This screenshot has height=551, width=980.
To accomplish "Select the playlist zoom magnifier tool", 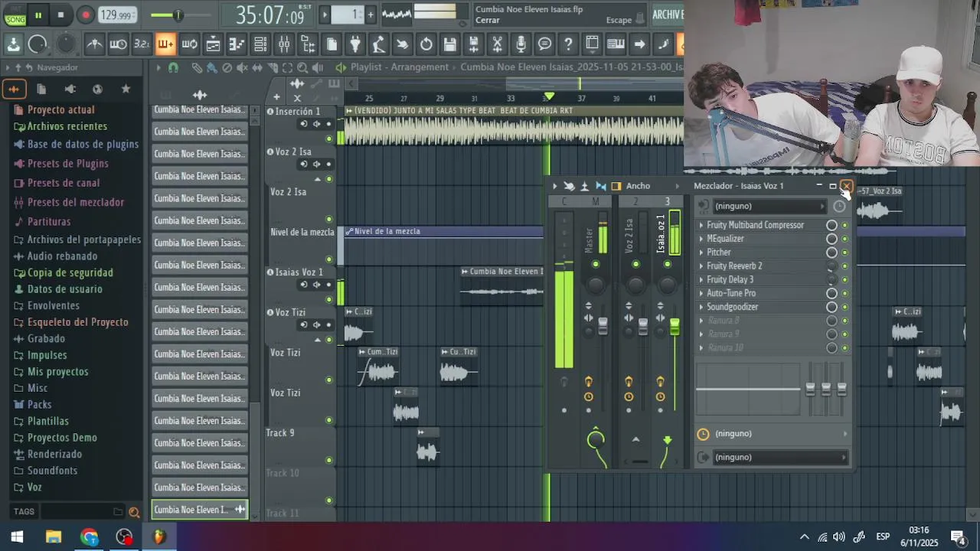I will coord(302,67).
